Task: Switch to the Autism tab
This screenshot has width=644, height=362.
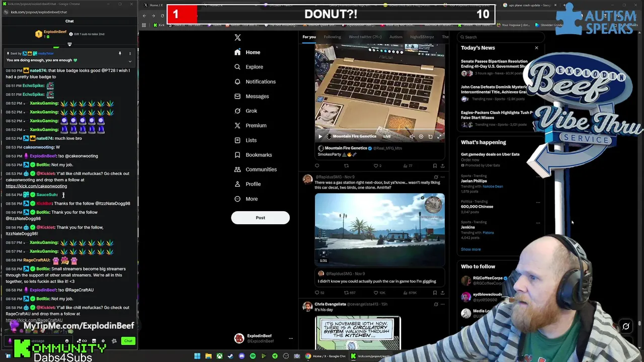Action: point(395,37)
